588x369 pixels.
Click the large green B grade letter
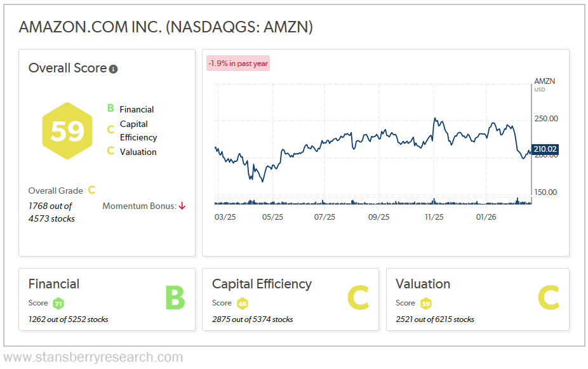(175, 298)
